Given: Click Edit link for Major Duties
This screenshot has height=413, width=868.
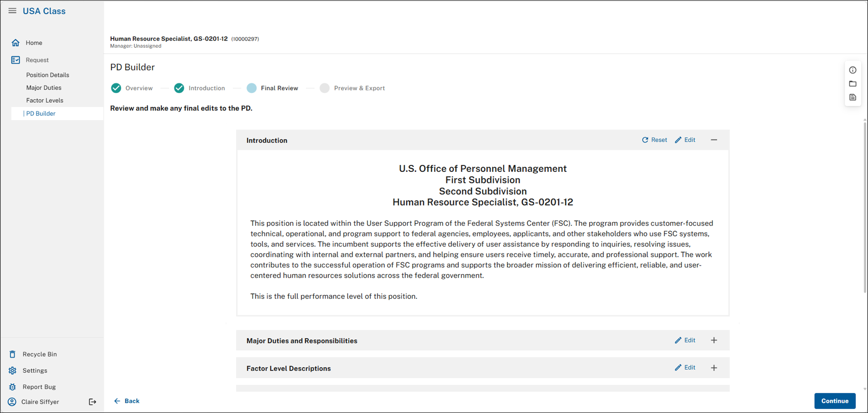Looking at the screenshot, I should [x=690, y=340].
